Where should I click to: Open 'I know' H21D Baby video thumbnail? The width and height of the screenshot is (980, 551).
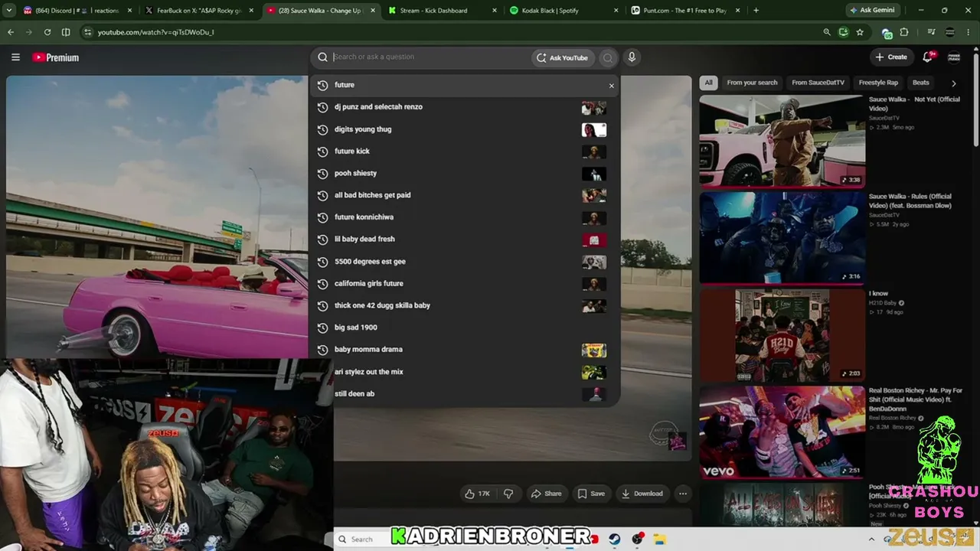pyautogui.click(x=782, y=335)
